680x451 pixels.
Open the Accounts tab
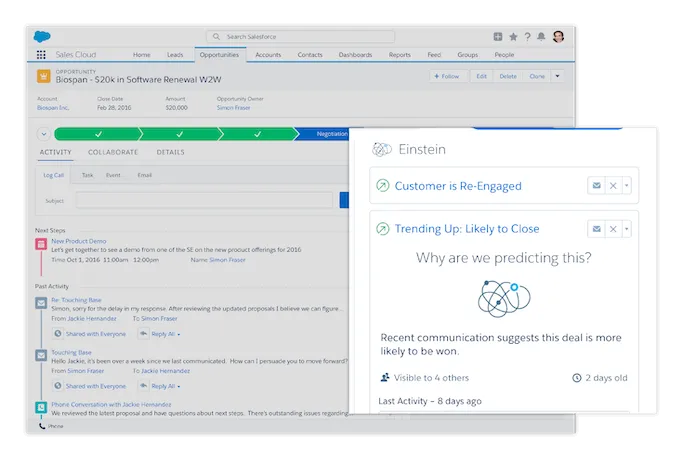pyautogui.click(x=268, y=55)
